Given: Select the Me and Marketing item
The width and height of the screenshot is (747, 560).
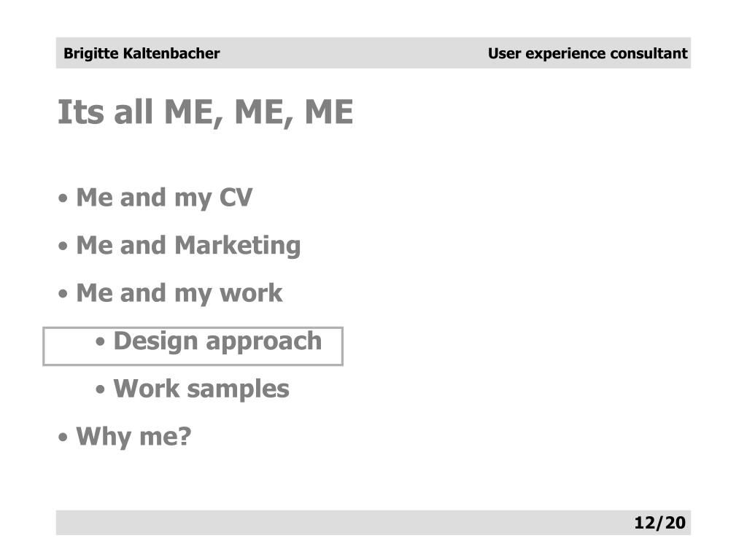Looking at the screenshot, I should pos(188,245).
